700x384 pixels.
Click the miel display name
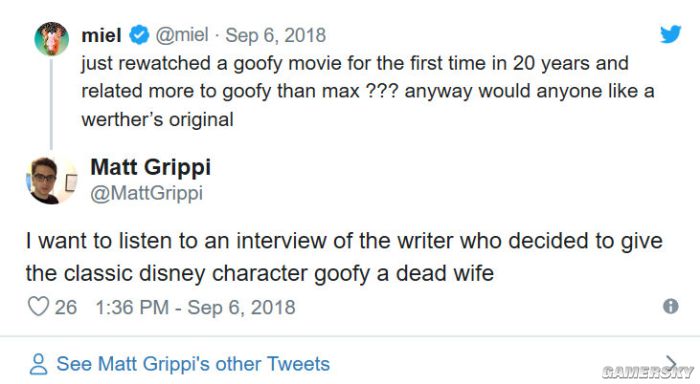tap(101, 36)
